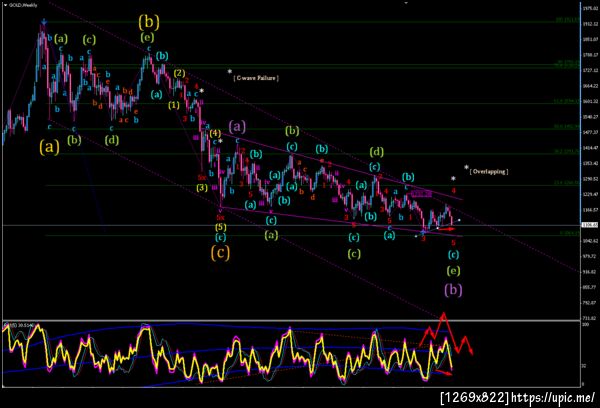Select the large orange (c) wave label

[220, 252]
